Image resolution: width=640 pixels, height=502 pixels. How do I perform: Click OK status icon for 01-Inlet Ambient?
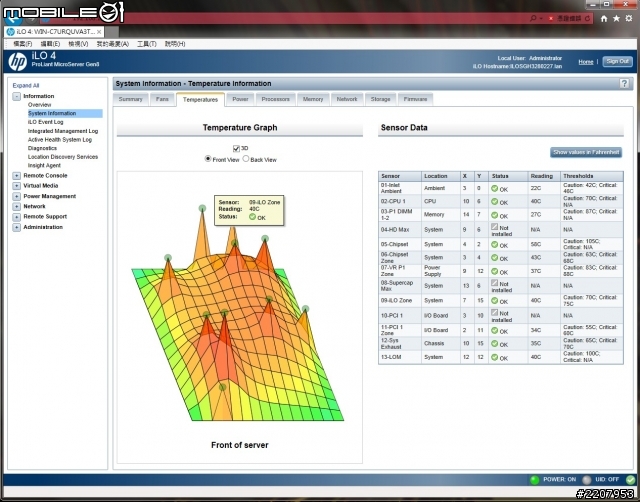pos(494,189)
